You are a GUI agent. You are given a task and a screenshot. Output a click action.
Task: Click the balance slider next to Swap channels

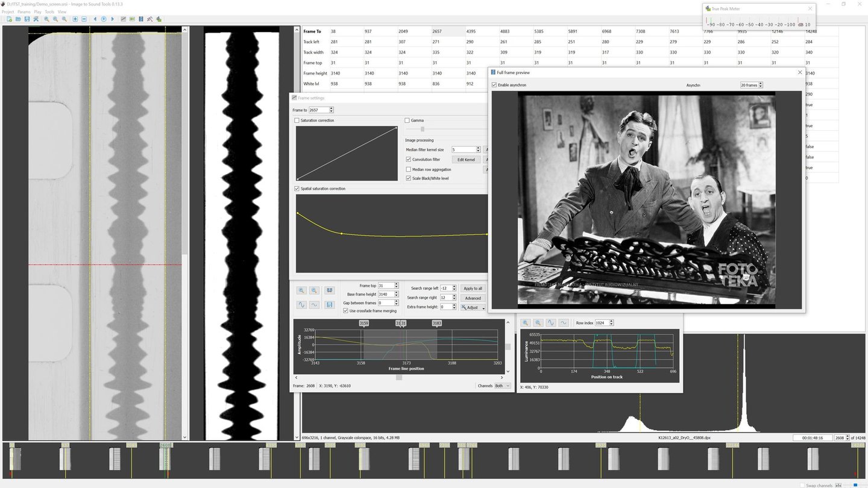pyautogui.click(x=855, y=485)
